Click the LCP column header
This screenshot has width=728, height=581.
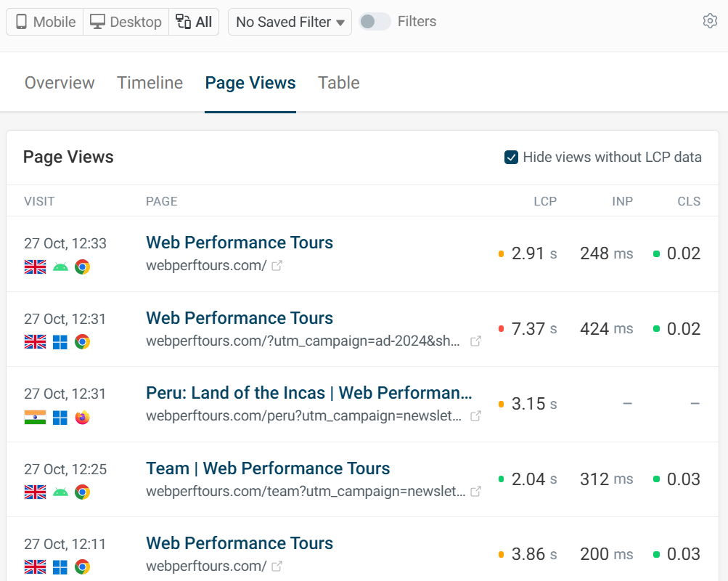click(545, 201)
